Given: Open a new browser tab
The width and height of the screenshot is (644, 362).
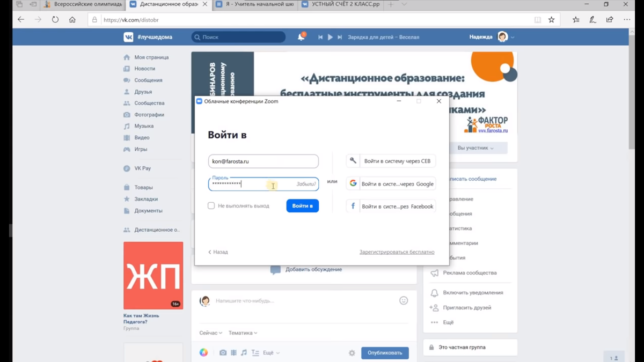Looking at the screenshot, I should 391,4.
